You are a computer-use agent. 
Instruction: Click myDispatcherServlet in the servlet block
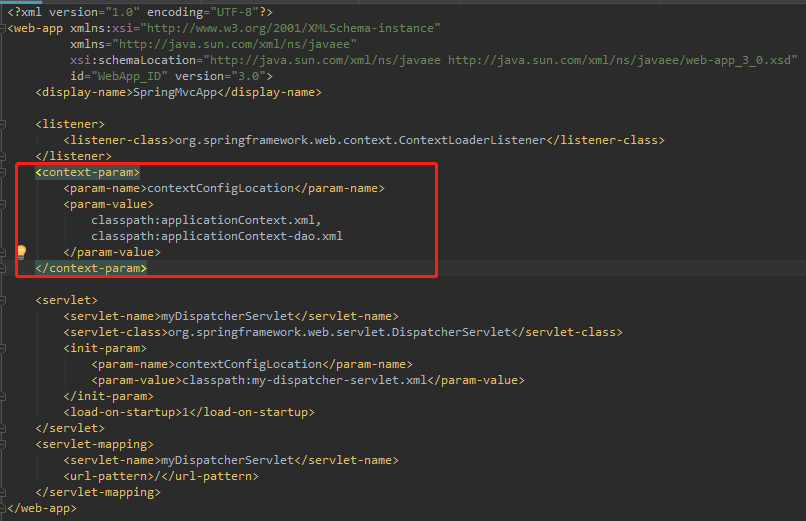[227, 316]
